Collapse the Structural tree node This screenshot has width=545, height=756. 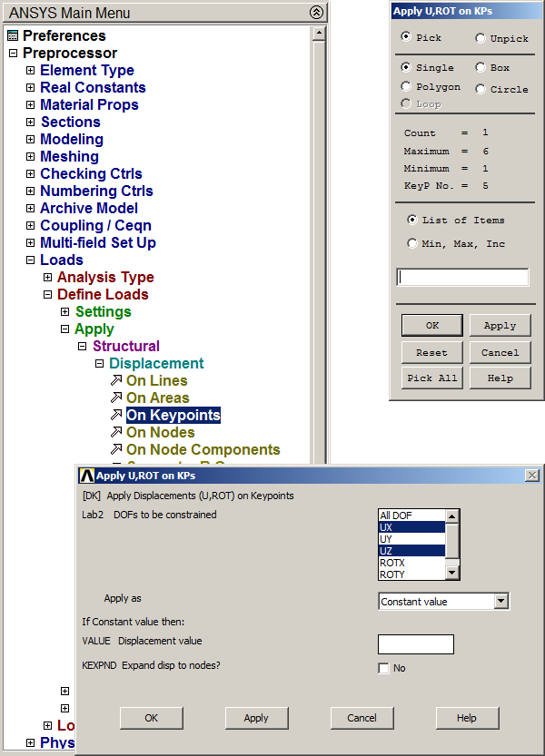tap(82, 346)
